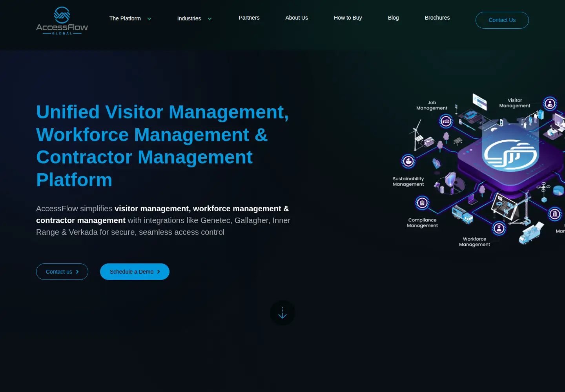This screenshot has width=565, height=392.
Task: Click the shield illustration in the diagram
Action: (x=450, y=180)
